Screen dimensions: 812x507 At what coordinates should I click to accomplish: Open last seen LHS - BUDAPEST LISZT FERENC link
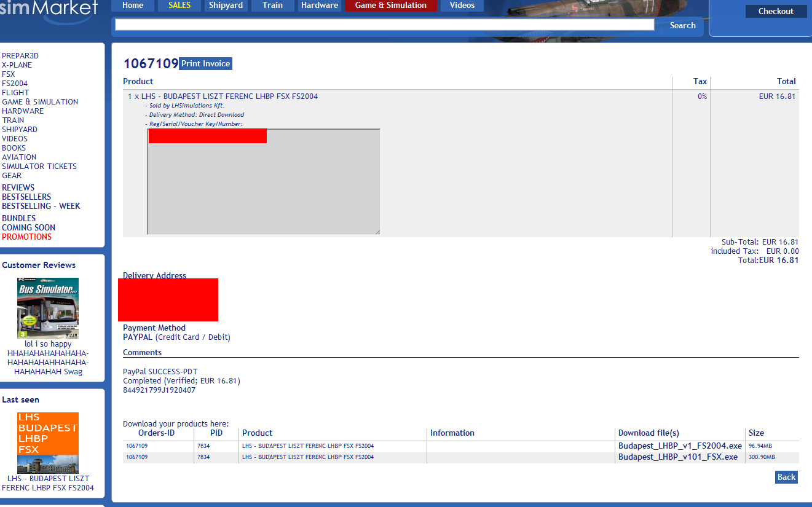(x=48, y=483)
